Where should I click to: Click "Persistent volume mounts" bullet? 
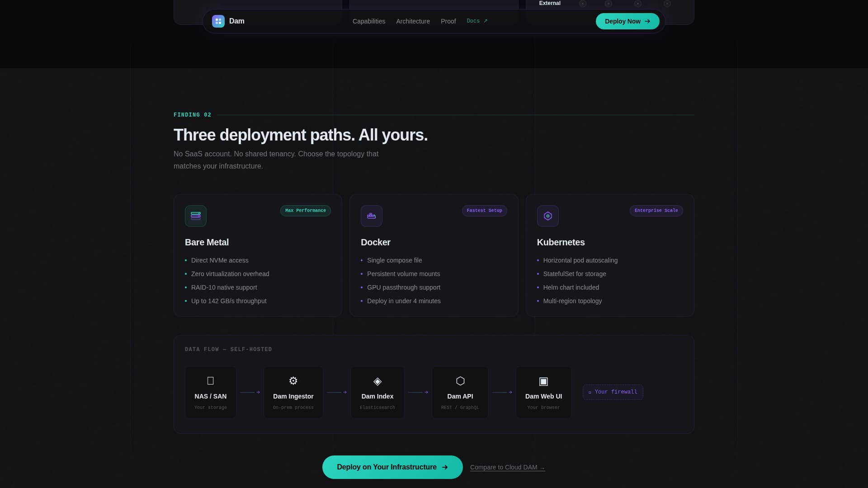[403, 274]
